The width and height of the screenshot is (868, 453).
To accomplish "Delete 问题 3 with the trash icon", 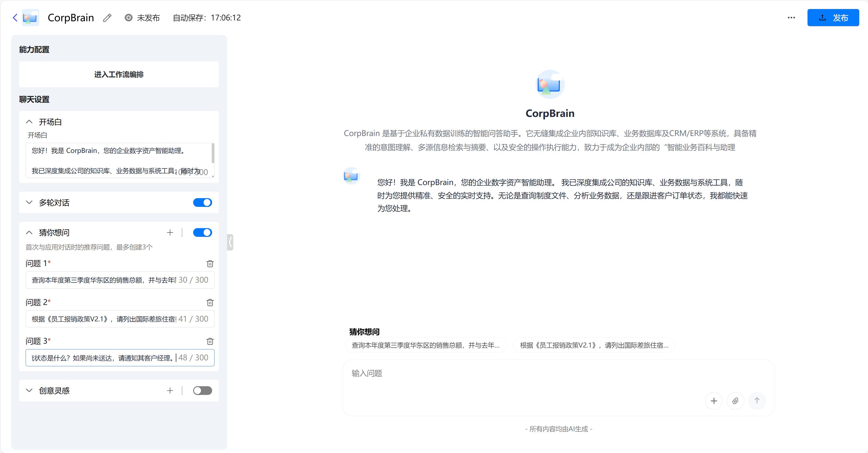I will point(210,341).
